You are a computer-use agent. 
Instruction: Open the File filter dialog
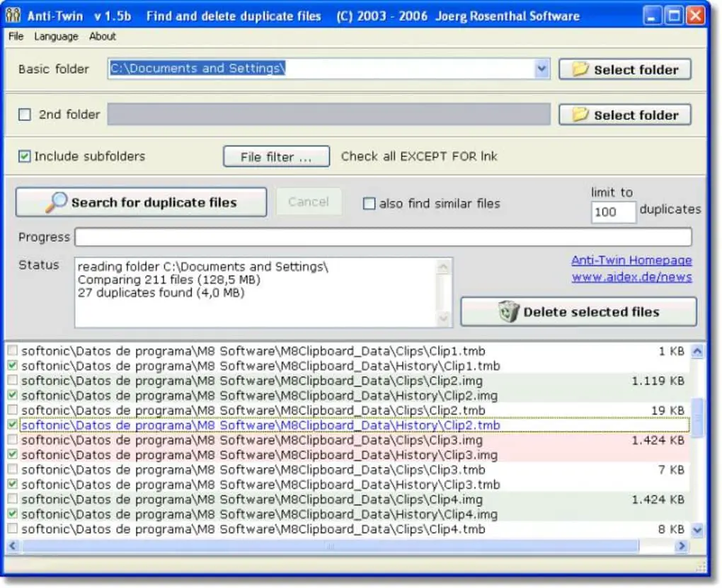[x=276, y=156]
